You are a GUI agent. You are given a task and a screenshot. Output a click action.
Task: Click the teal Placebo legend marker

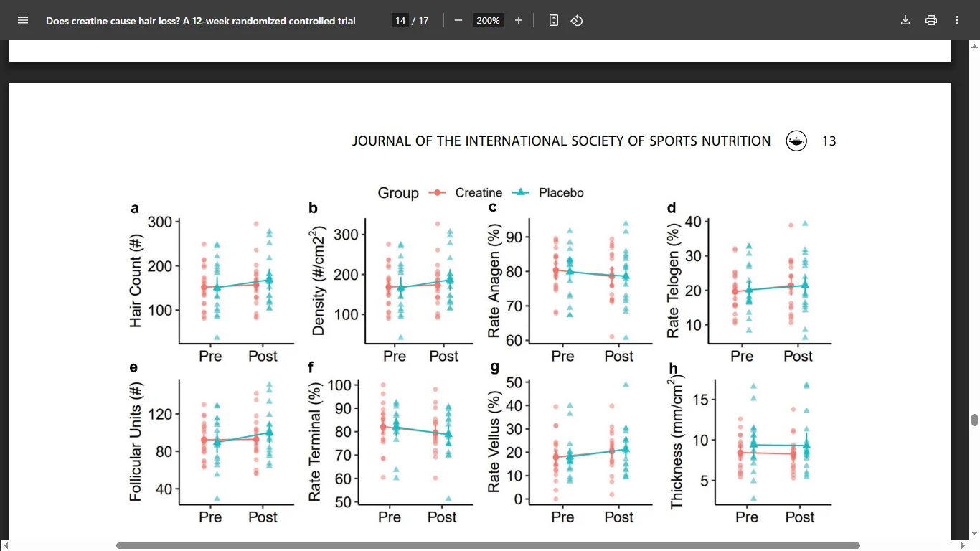coord(521,192)
